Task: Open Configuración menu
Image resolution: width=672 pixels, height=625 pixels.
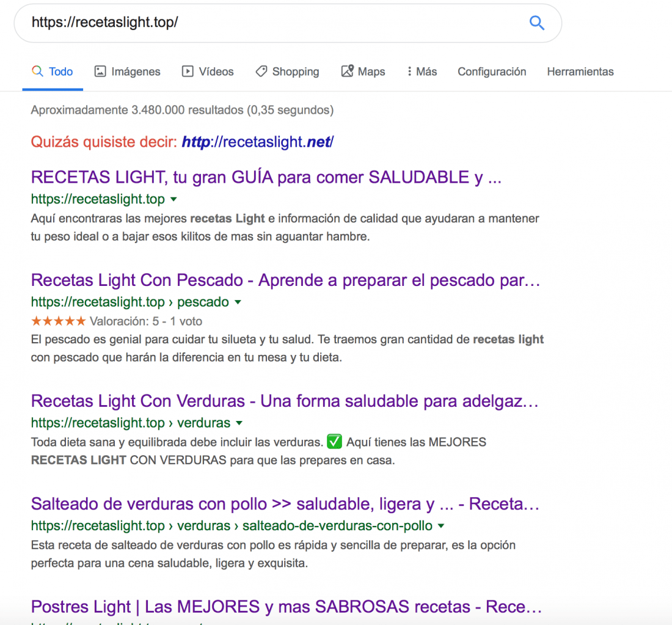Action: 492,71
